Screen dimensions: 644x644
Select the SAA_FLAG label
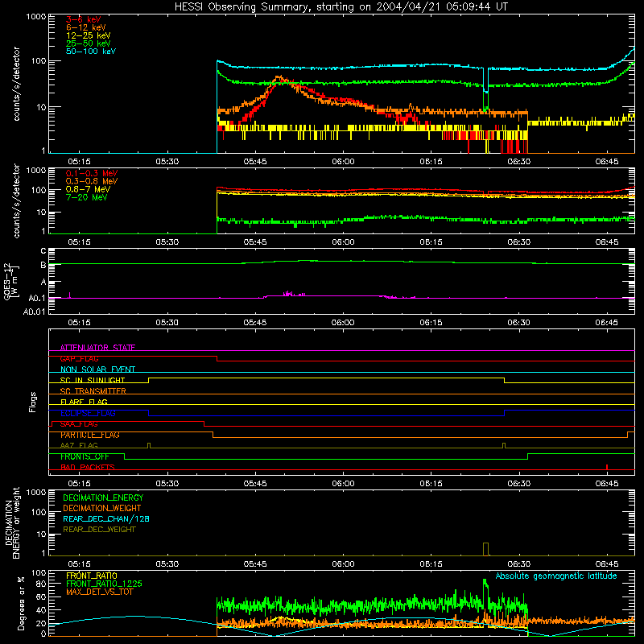click(79, 424)
